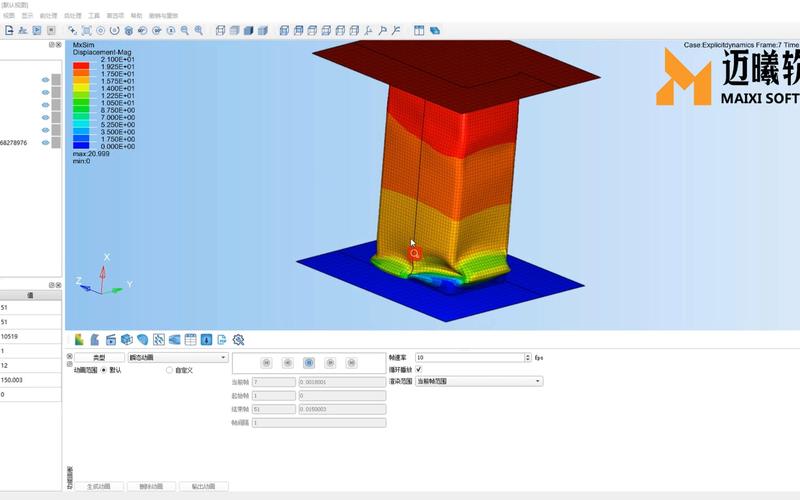
Task: Toggle the third eye visibility icon
Action: [x=45, y=105]
